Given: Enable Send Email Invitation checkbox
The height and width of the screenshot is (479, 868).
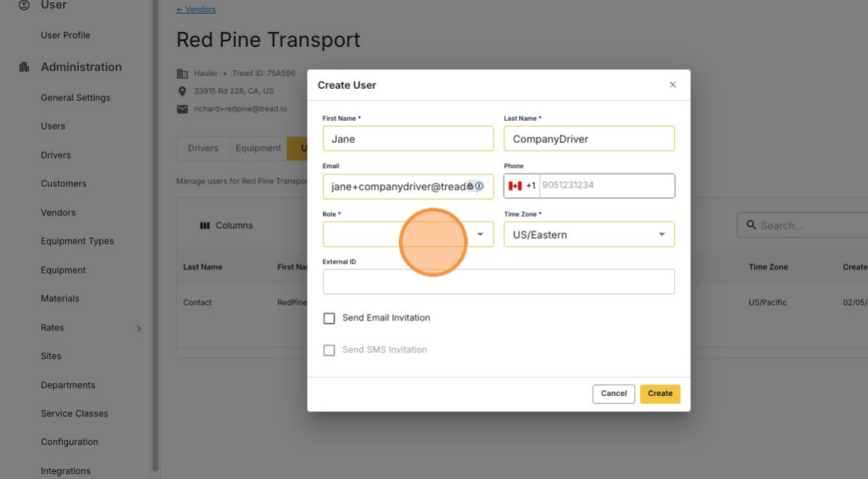Looking at the screenshot, I should click(329, 318).
